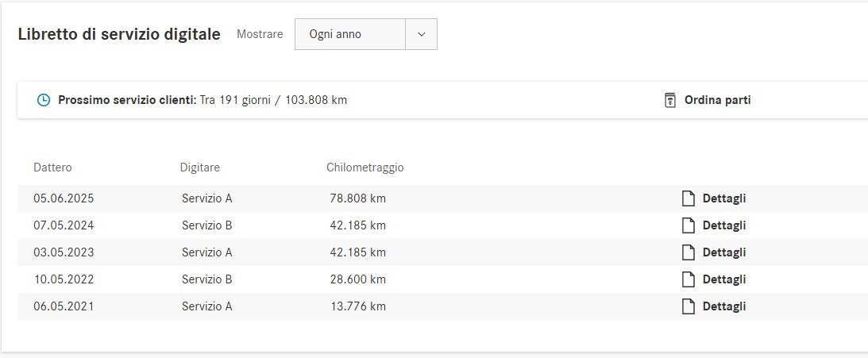Click document icon for the 07.05.2024 service
This screenshot has height=358, width=868.
coord(689,225)
